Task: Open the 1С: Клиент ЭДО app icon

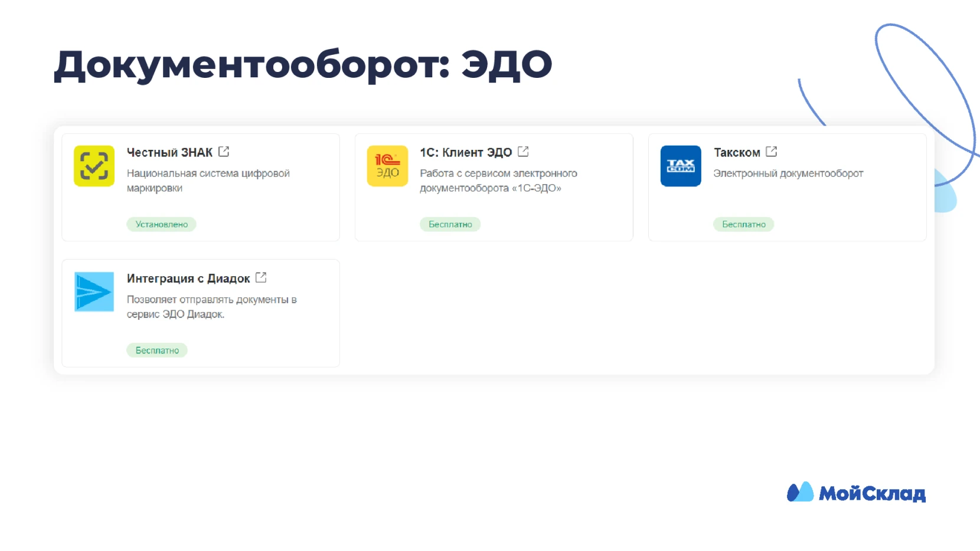Action: click(387, 166)
